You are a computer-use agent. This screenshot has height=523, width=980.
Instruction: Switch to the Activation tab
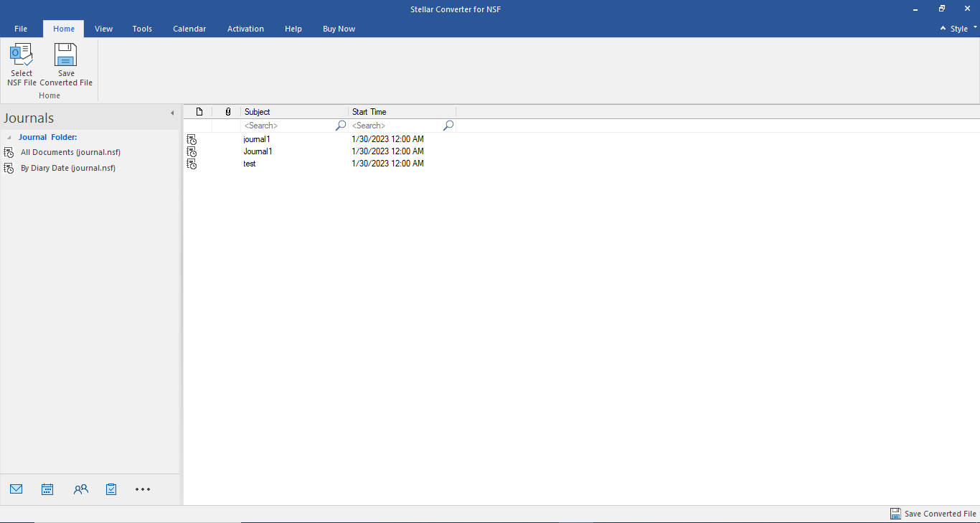245,29
